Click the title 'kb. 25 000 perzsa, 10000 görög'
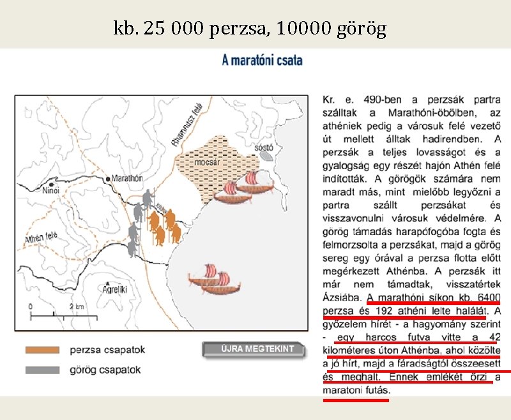This screenshot has width=511, height=420. click(x=250, y=28)
